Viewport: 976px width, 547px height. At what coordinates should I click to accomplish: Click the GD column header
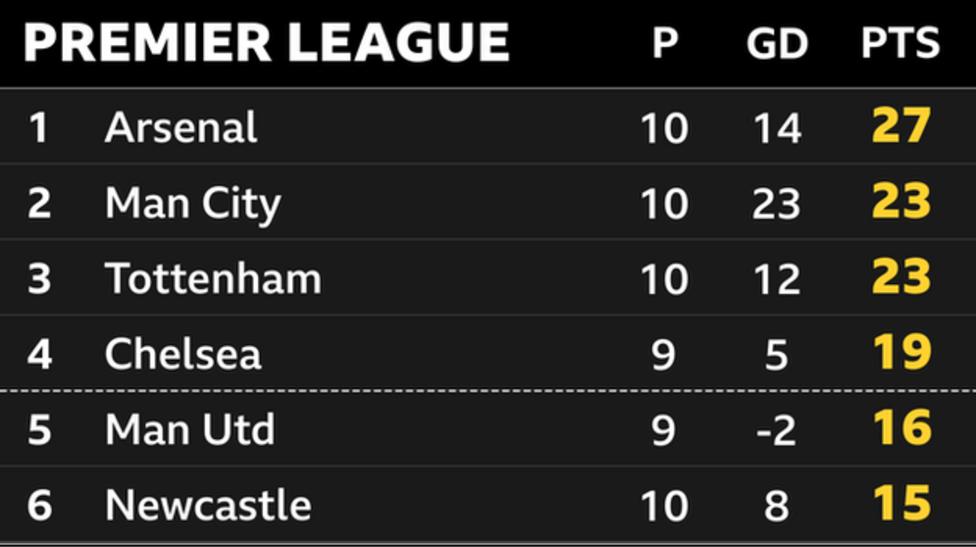coord(777,43)
